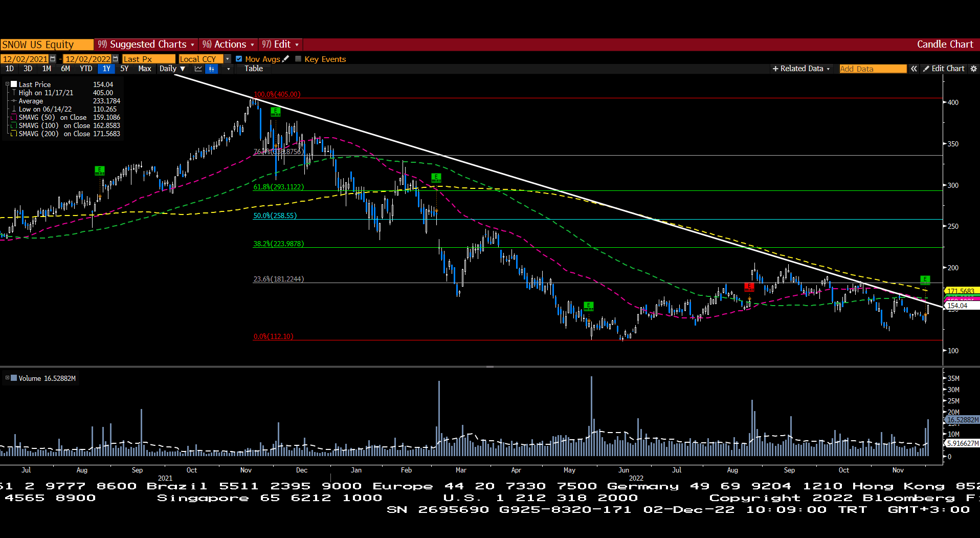Image resolution: width=980 pixels, height=538 pixels.
Task: Switch to line chart view icon
Action: (x=198, y=69)
